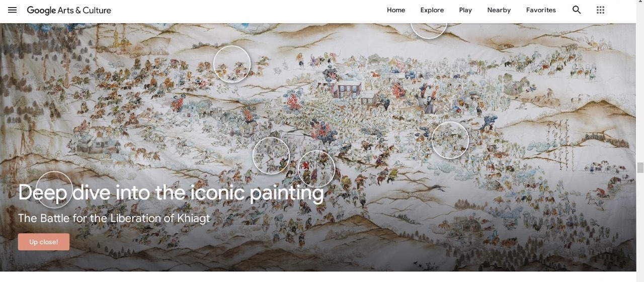Click The Battle for the Liberation of Khiagt subtitle
Viewport: 644px width, 282px height.
(114, 219)
